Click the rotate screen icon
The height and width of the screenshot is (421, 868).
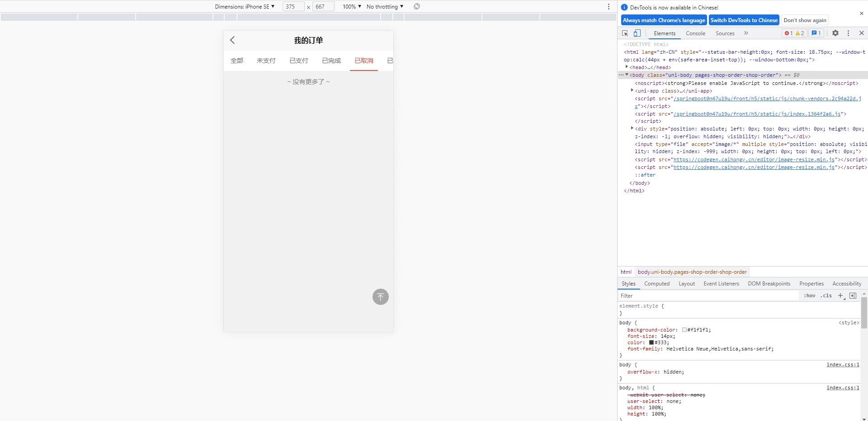point(417,7)
